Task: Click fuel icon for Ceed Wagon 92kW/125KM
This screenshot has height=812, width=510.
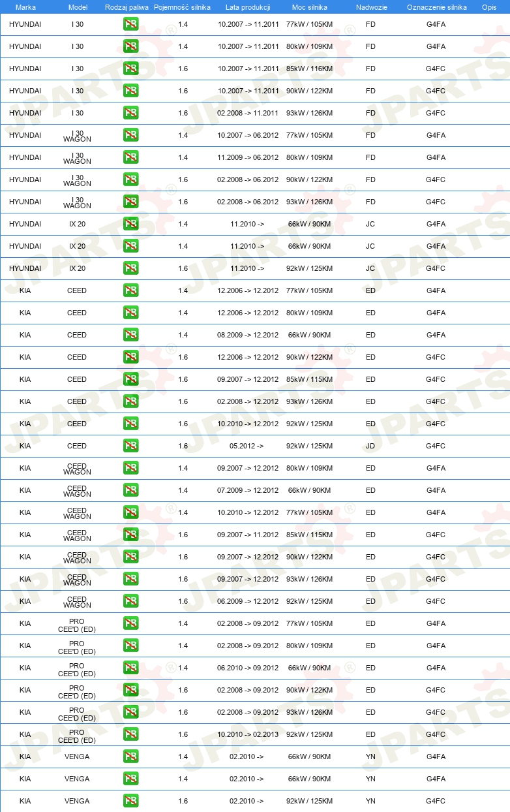Action: coord(131,602)
